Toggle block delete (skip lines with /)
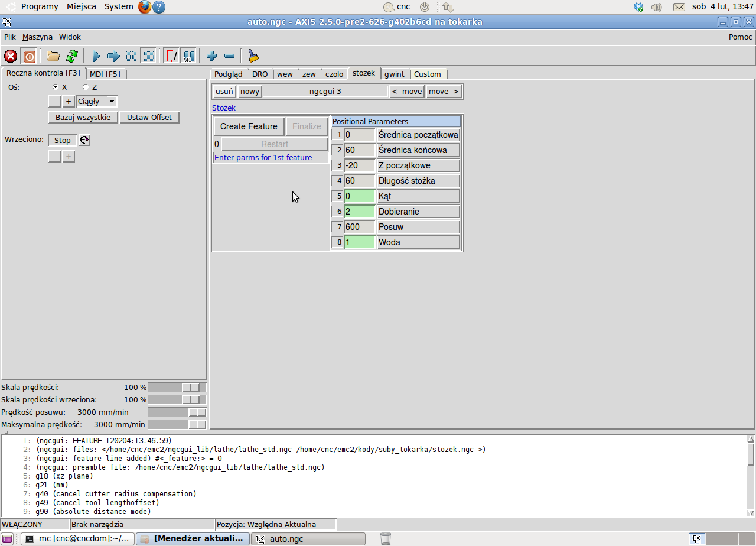The image size is (756, 546). tap(171, 56)
